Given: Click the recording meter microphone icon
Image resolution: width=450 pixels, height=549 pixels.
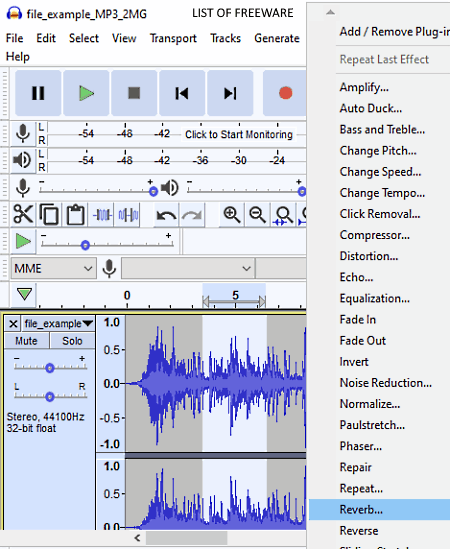Looking at the screenshot, I should [23, 133].
